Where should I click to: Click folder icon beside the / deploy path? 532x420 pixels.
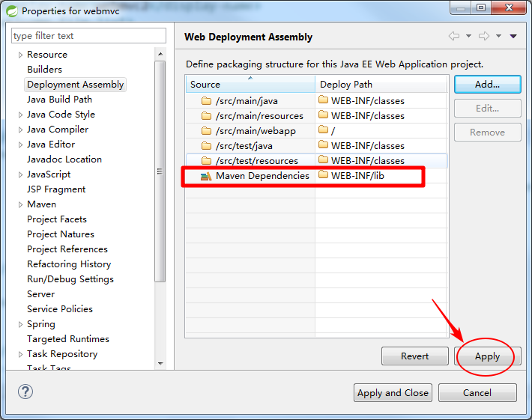pyautogui.click(x=324, y=130)
